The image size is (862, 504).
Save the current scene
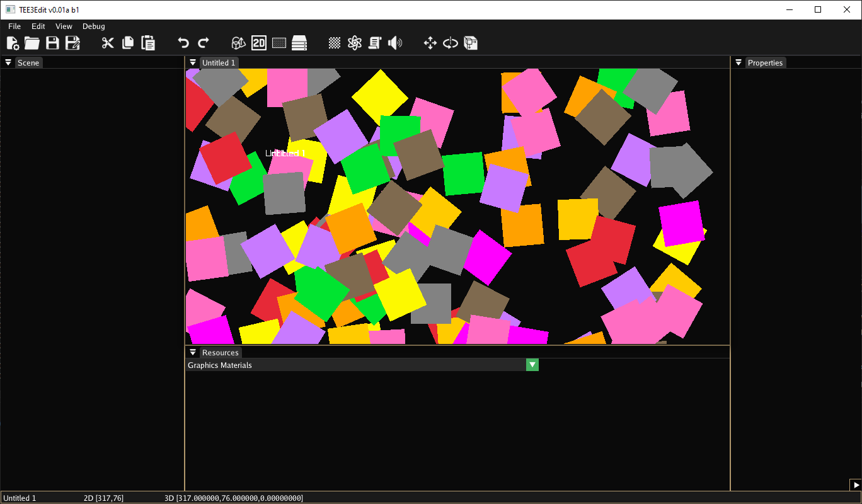[52, 42]
